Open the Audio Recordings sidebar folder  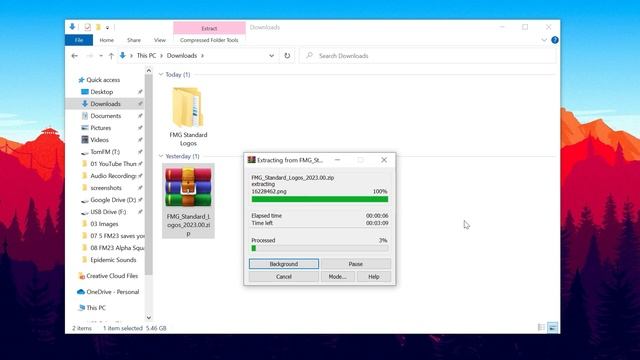tap(113, 176)
